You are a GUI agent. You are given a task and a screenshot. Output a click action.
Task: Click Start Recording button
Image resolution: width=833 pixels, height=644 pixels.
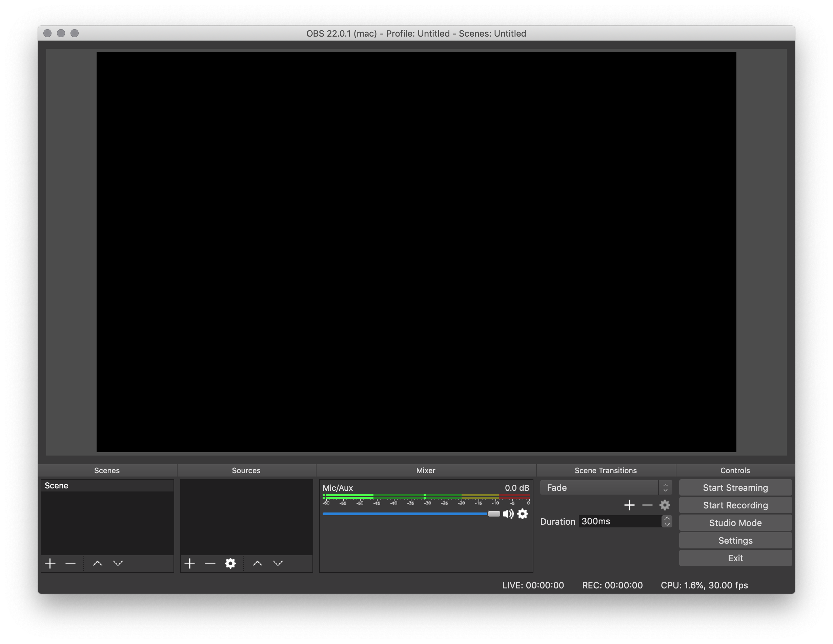click(735, 505)
